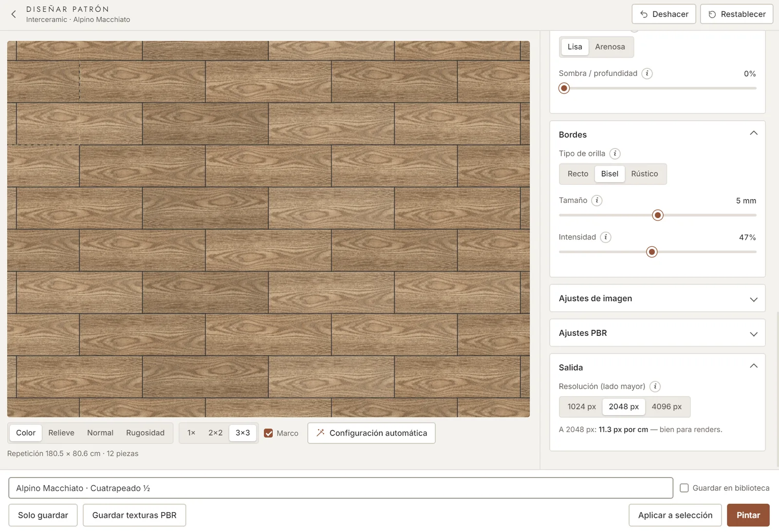Collapse the Bordes section
The image size is (779, 532).
click(x=754, y=133)
